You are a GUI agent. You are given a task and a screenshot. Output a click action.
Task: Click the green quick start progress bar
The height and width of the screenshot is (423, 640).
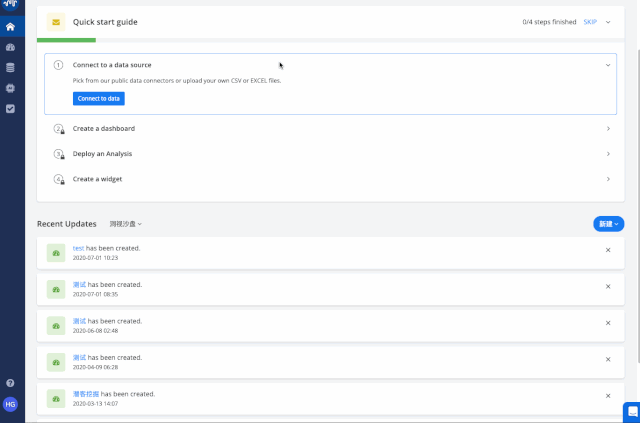[66, 40]
